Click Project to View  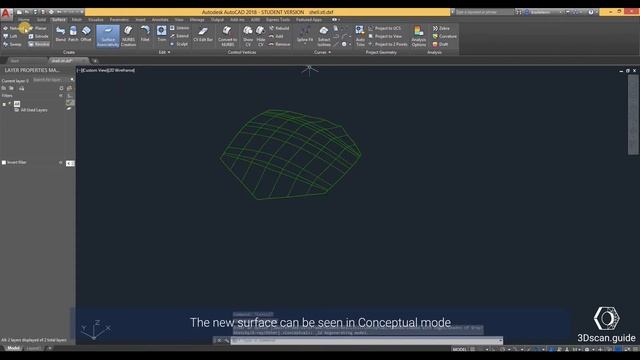[x=385, y=36]
